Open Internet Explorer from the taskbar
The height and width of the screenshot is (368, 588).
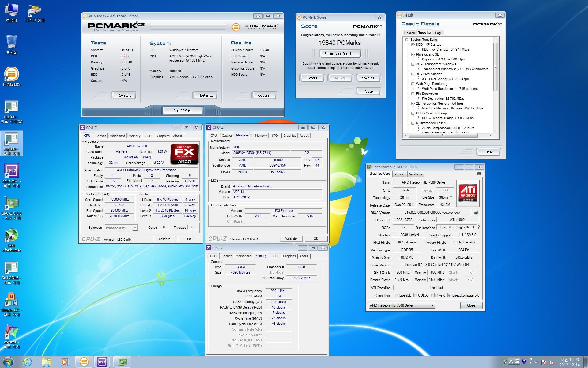[28, 362]
